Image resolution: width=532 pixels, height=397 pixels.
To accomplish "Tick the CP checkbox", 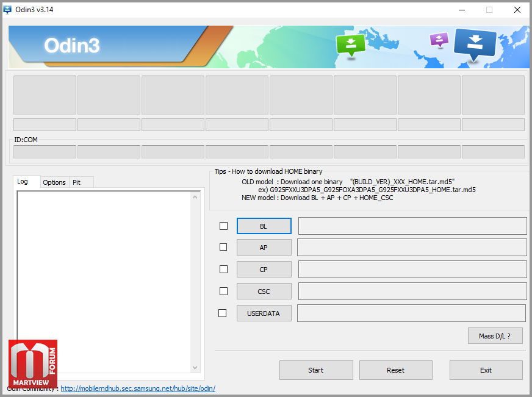I will (223, 269).
